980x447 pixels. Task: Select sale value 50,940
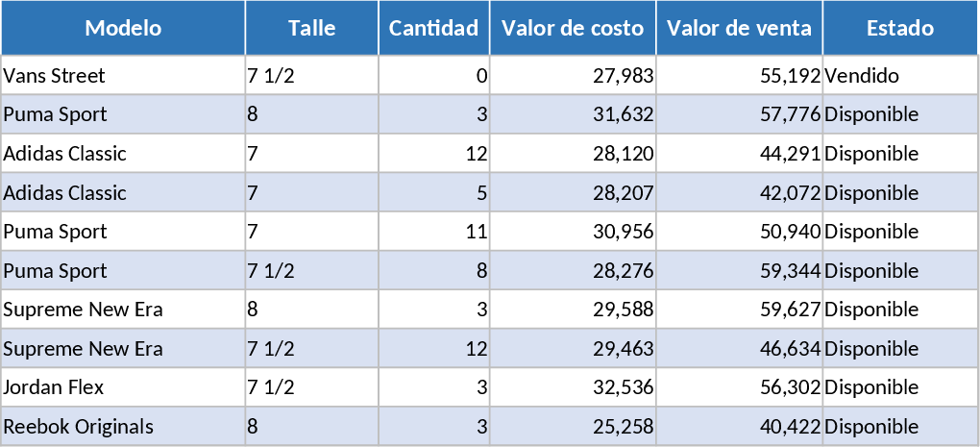pos(790,232)
